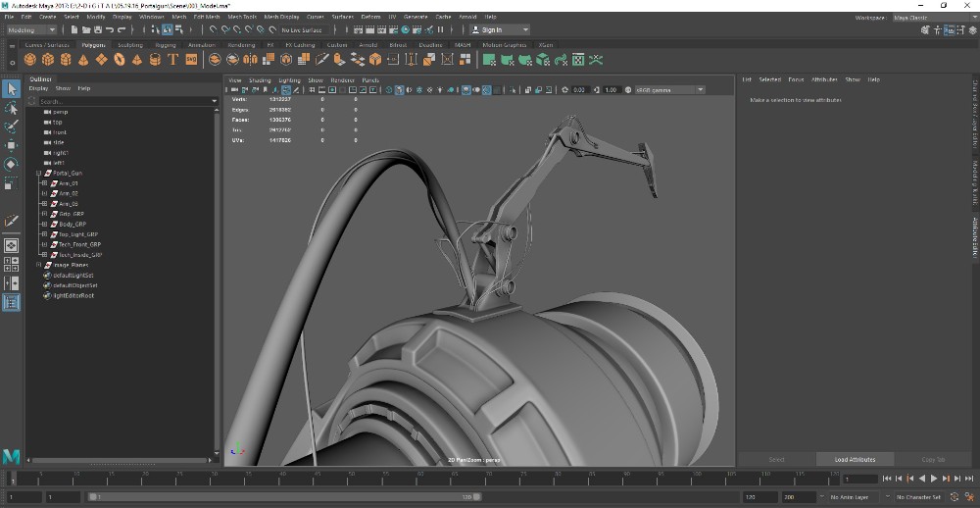This screenshot has width=980, height=508.
Task: Select the Move tool
Action: [11, 146]
